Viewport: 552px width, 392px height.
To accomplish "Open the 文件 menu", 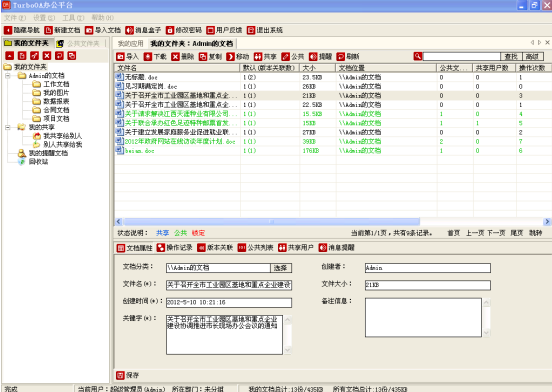I will (15, 18).
